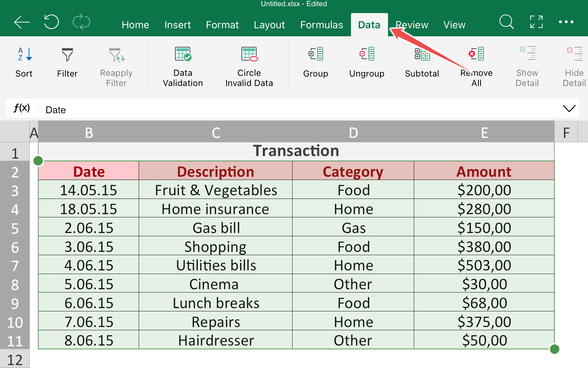Viewport: 588px width, 368px height.
Task: Open Data Validation tool
Action: (x=183, y=54)
